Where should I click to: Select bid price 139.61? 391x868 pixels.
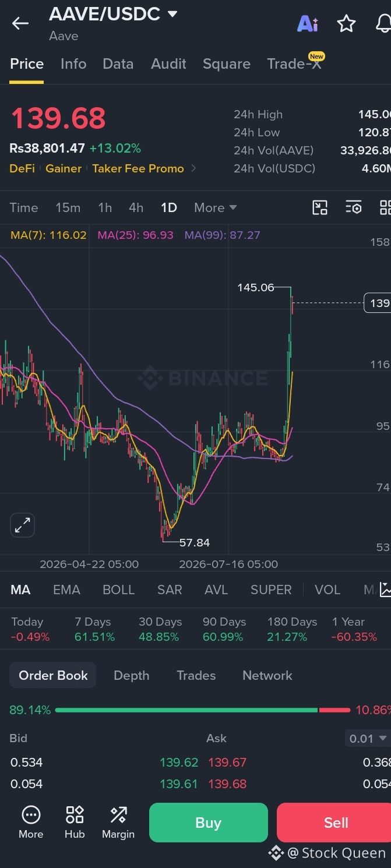[179, 784]
